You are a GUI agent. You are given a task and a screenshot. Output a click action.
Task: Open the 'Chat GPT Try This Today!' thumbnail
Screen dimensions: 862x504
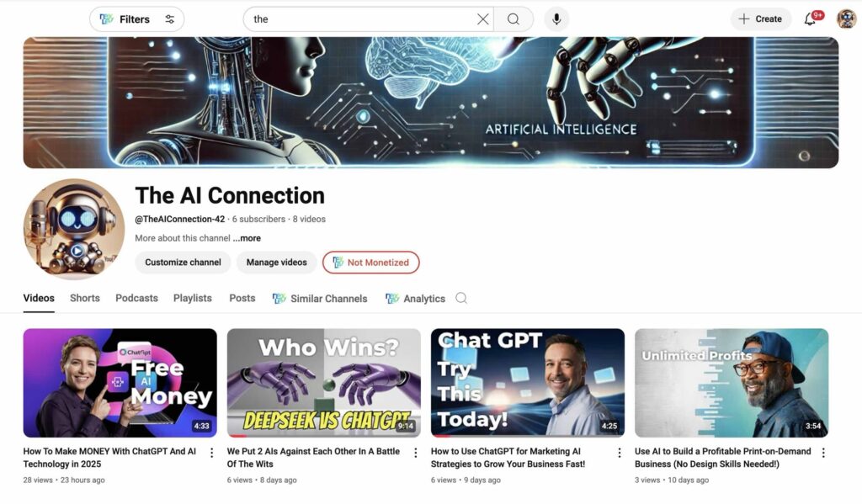pyautogui.click(x=528, y=383)
